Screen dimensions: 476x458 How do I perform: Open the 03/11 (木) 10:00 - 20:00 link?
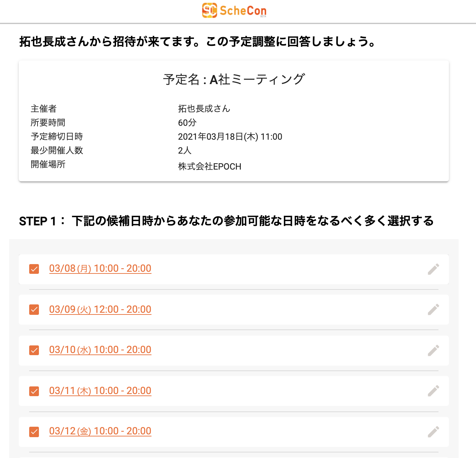coord(100,391)
